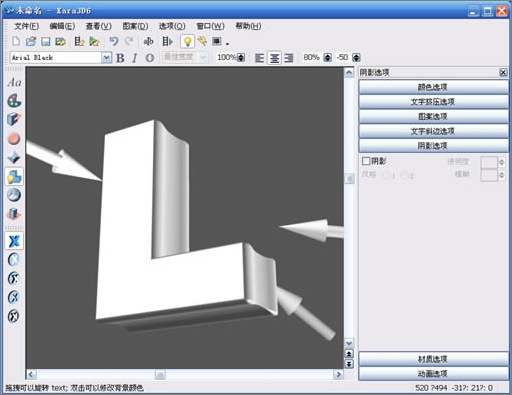The width and height of the screenshot is (512, 395).
Task: Toggle Italic I formatting button
Action: [135, 58]
